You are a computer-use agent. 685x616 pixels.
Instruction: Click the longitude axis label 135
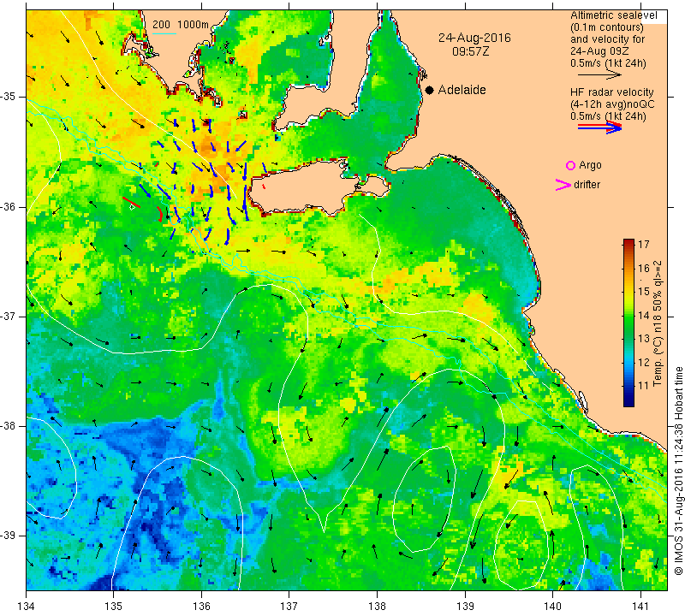114,607
